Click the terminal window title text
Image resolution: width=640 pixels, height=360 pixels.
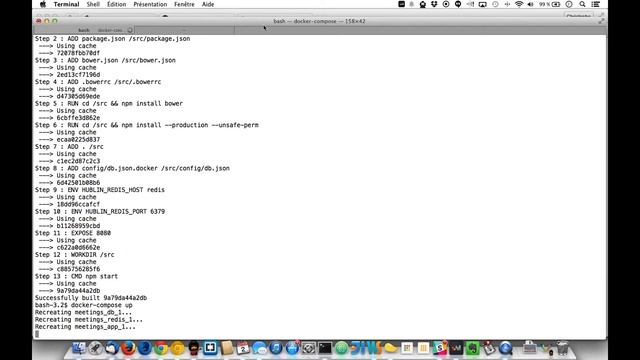point(319,21)
